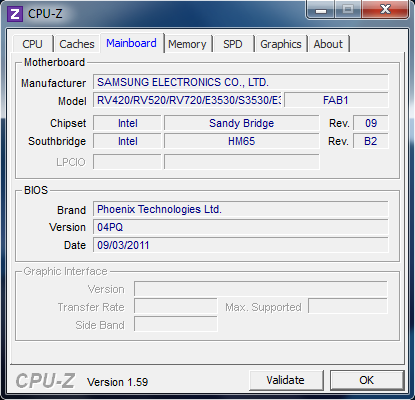Click the Manufacturer field showing Samsung Electronics

(241, 82)
